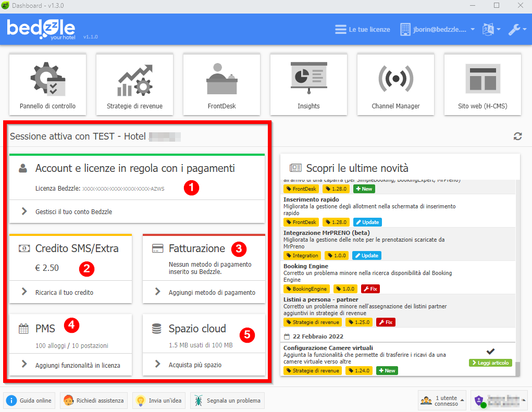The width and height of the screenshot is (532, 412).
Task: Click the 22 Febbraio 2022 date header
Action: click(x=318, y=336)
